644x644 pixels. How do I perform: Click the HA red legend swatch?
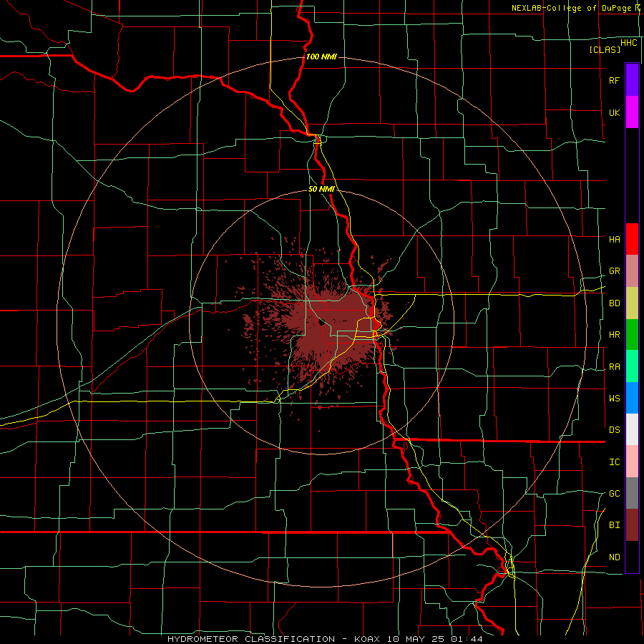632,239
